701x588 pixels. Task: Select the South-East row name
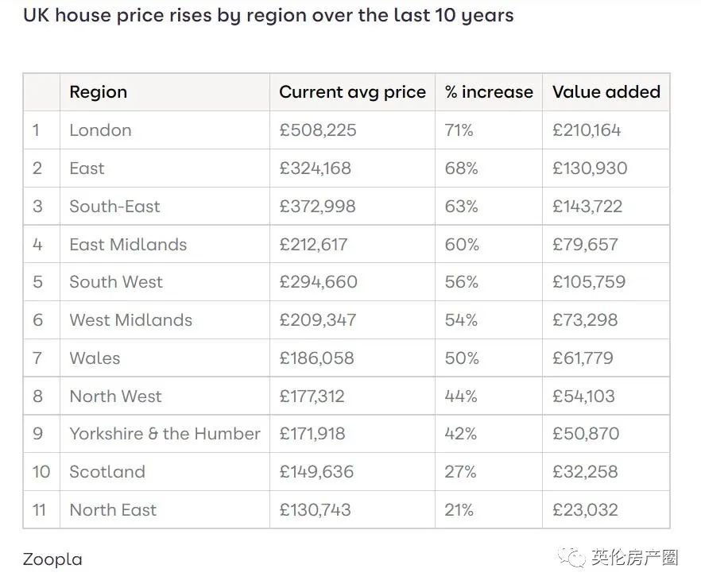pyautogui.click(x=114, y=207)
